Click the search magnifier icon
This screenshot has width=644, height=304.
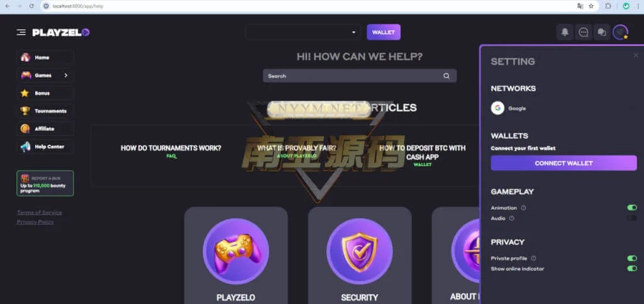click(447, 76)
